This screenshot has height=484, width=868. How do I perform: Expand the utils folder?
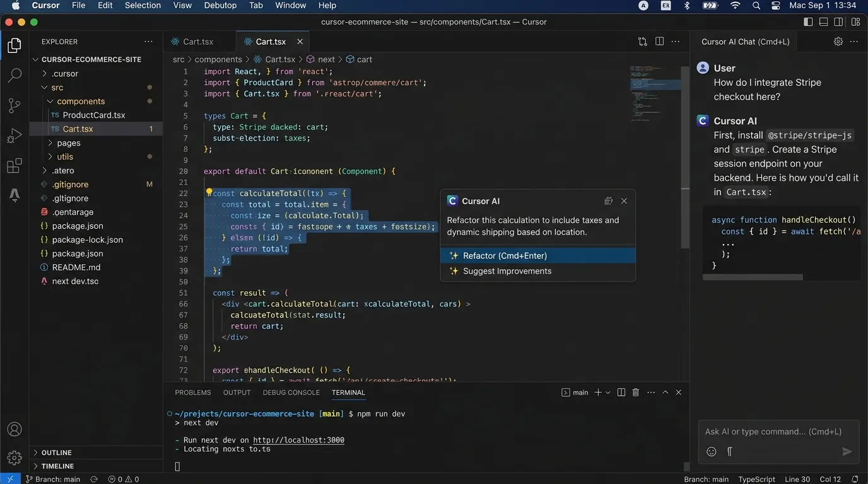tap(50, 156)
